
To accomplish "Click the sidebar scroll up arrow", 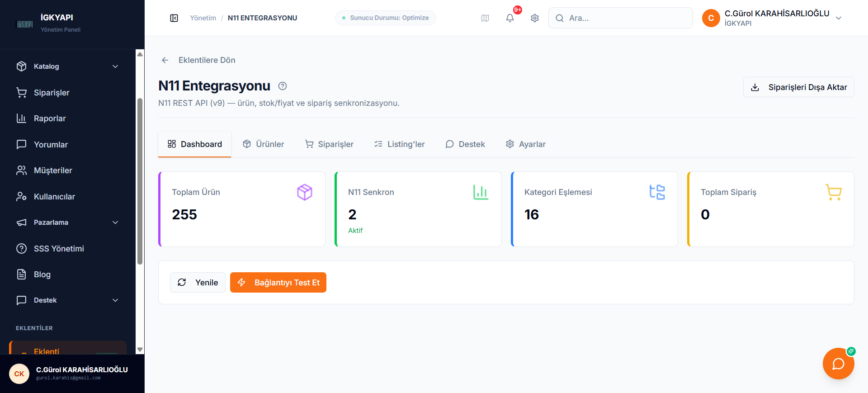I will pos(140,54).
